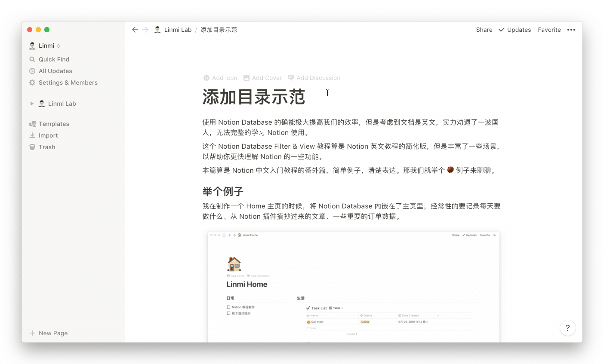Go back with the left arrow icon
The height and width of the screenshot is (364, 604).
[x=135, y=30]
